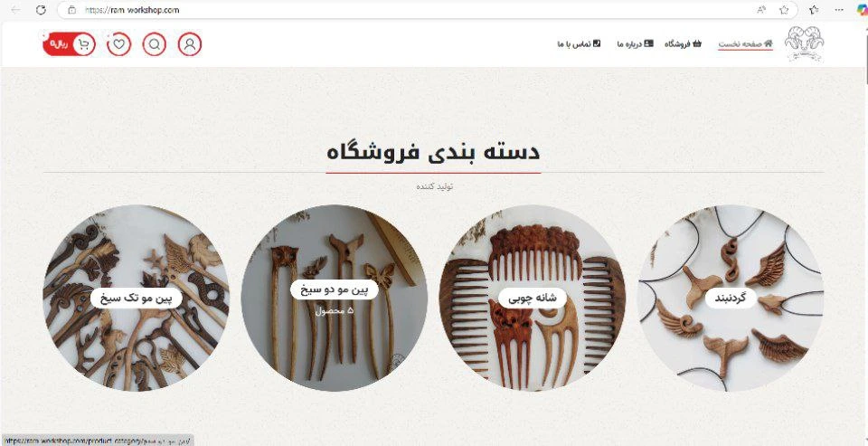Click the ram logo in header
Image resolution: width=868 pixels, height=446 pixels.
coord(804,43)
